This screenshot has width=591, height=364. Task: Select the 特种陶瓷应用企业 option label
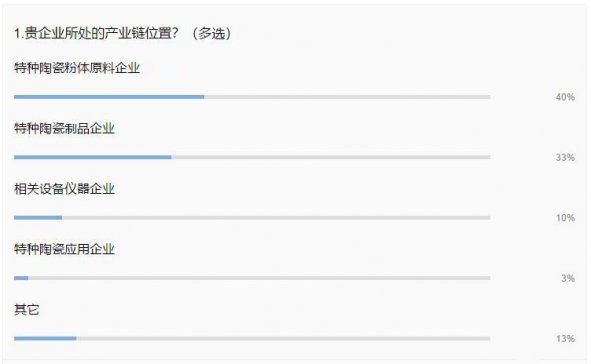64,249
